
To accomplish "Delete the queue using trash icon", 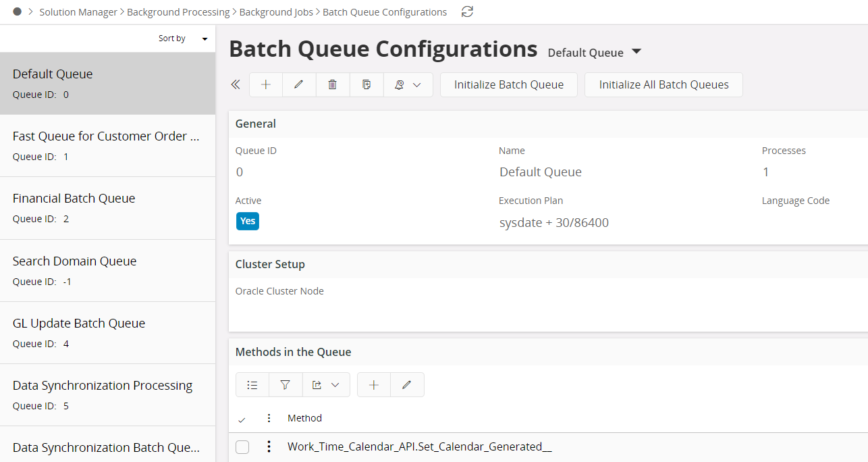I will tap(333, 85).
